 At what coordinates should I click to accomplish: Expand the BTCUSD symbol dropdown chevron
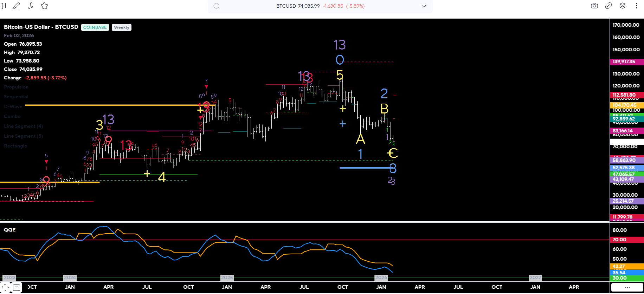click(424, 6)
